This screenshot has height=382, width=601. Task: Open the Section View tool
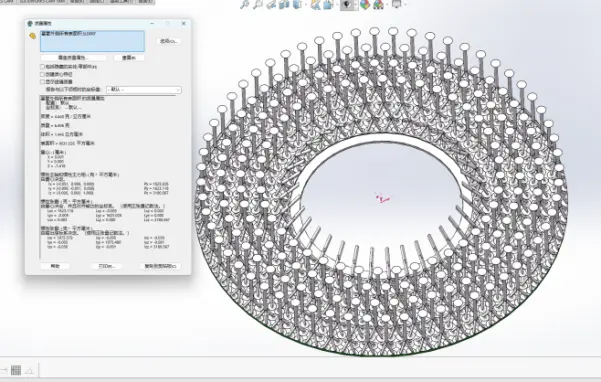(284, 4)
